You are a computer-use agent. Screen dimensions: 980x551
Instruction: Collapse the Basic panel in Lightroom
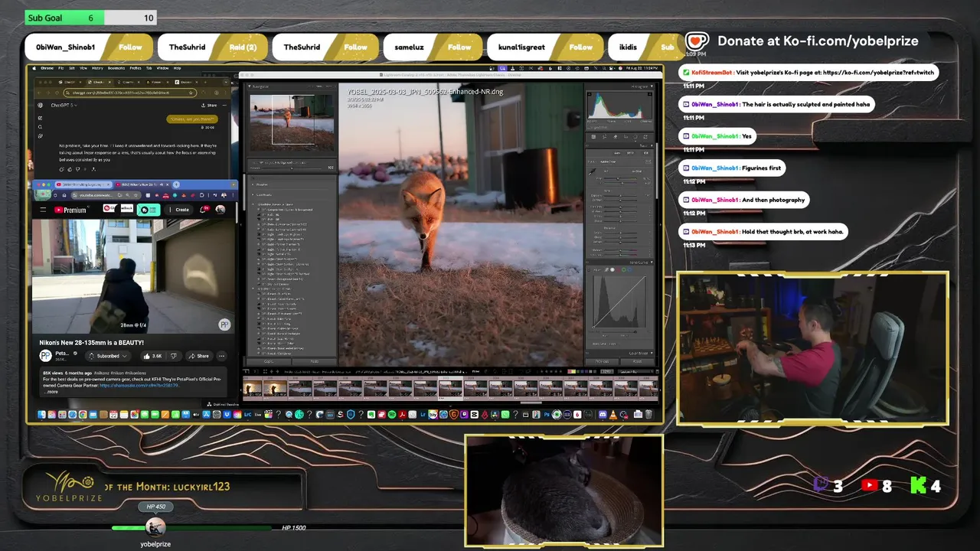tap(652, 145)
